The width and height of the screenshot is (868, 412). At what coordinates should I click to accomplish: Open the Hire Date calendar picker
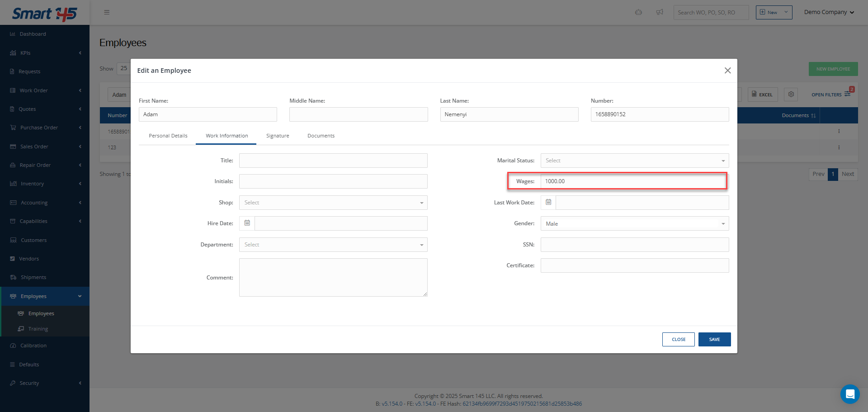click(247, 223)
